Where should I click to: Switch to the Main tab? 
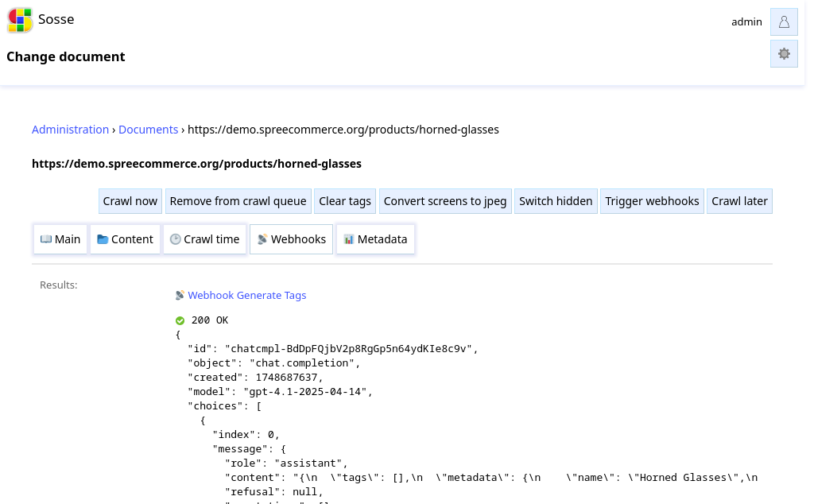60,239
